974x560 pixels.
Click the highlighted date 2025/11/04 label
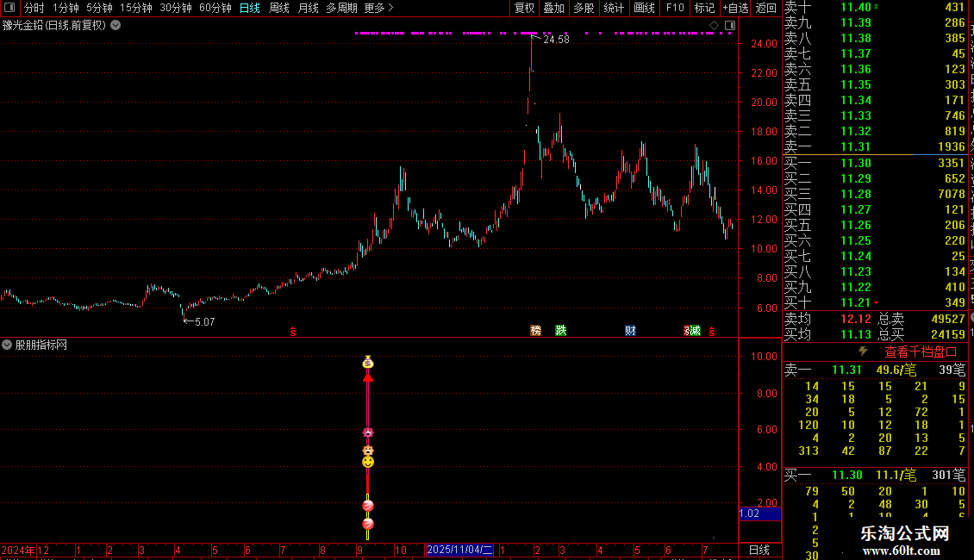point(459,550)
